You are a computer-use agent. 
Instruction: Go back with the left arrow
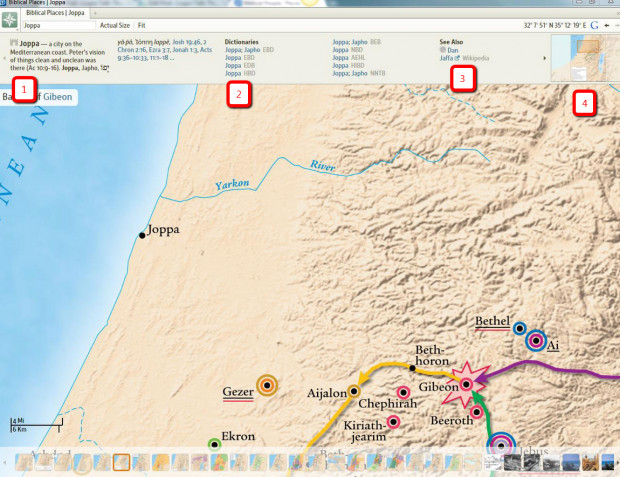605,23
